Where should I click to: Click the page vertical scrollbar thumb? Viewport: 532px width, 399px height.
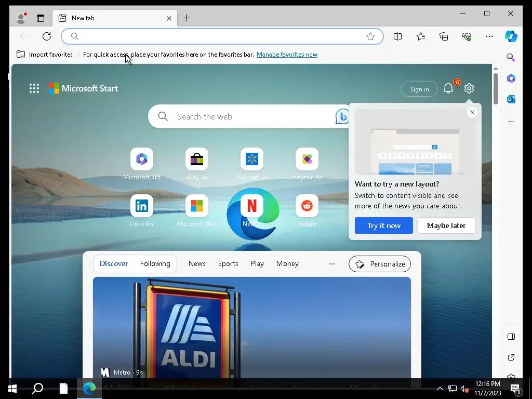pos(496,89)
